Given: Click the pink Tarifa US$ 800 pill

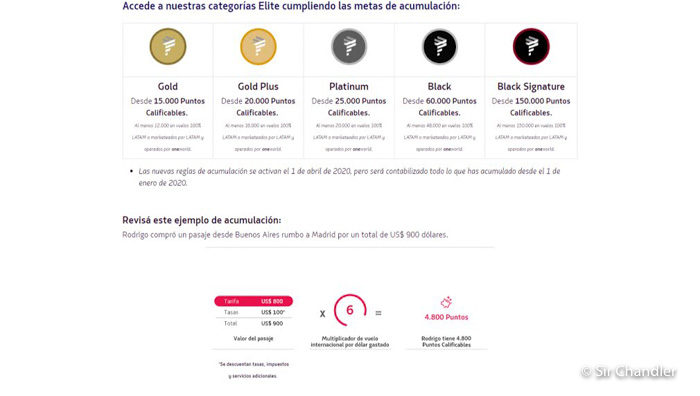Looking at the screenshot, I should coord(254,301).
